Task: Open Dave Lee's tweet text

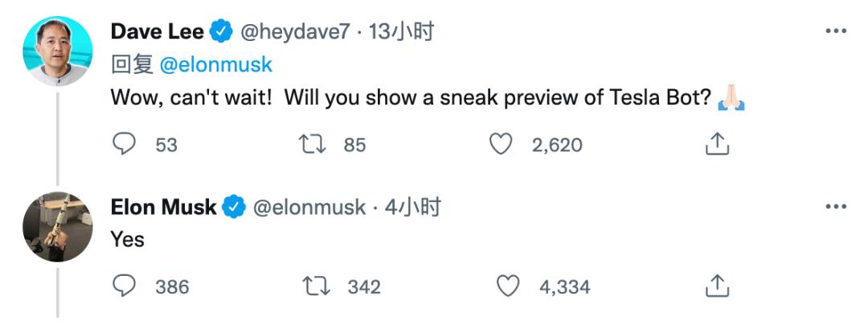Action: (428, 98)
